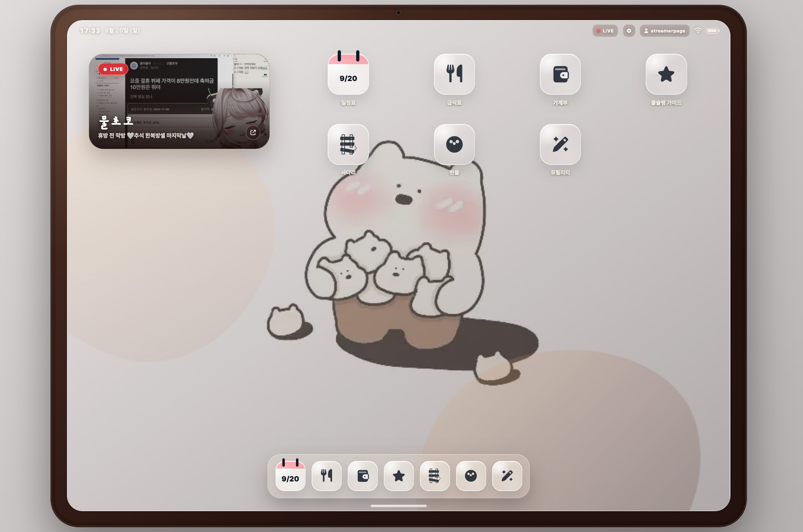Click the stream title '휴방 전 막방 추석 한복방셀 마지막날'

(x=146, y=136)
